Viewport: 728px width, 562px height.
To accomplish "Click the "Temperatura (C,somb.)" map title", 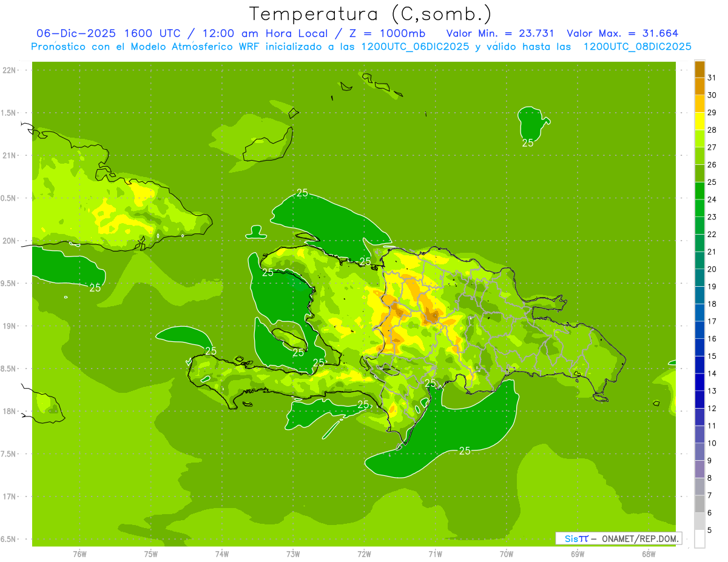I will (x=371, y=14).
